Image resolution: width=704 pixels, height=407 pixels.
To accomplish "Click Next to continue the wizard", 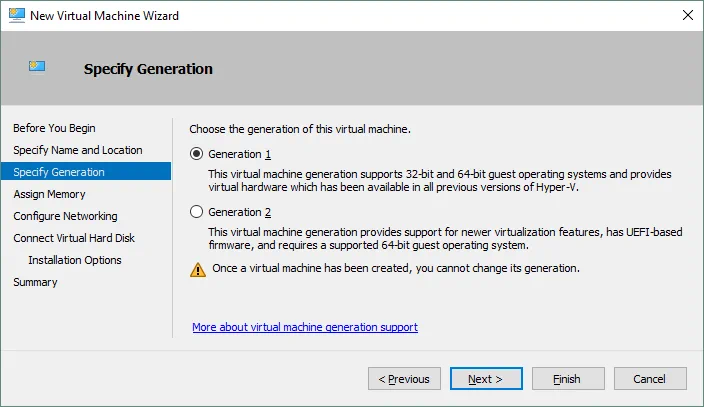I will click(x=486, y=379).
